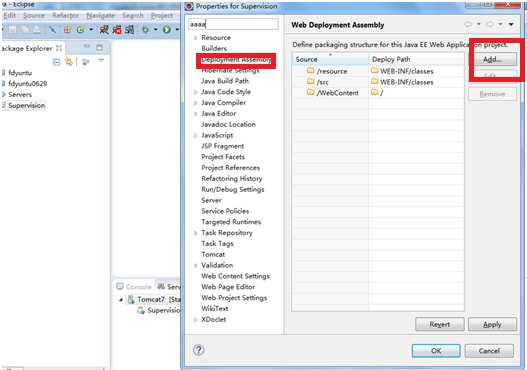Open the Project menu

(162, 15)
